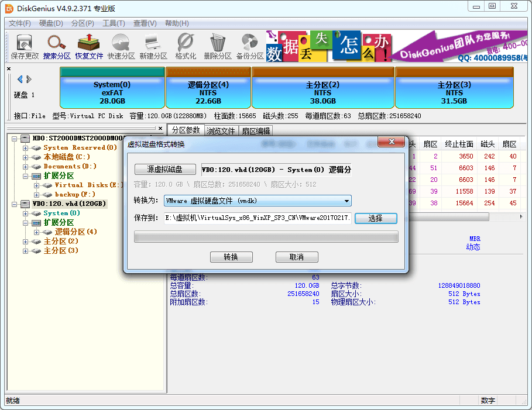Open the 分区(P) menu

coord(83,23)
